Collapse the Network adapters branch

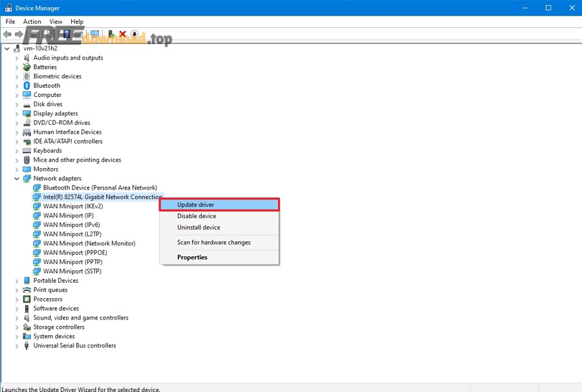click(x=17, y=179)
